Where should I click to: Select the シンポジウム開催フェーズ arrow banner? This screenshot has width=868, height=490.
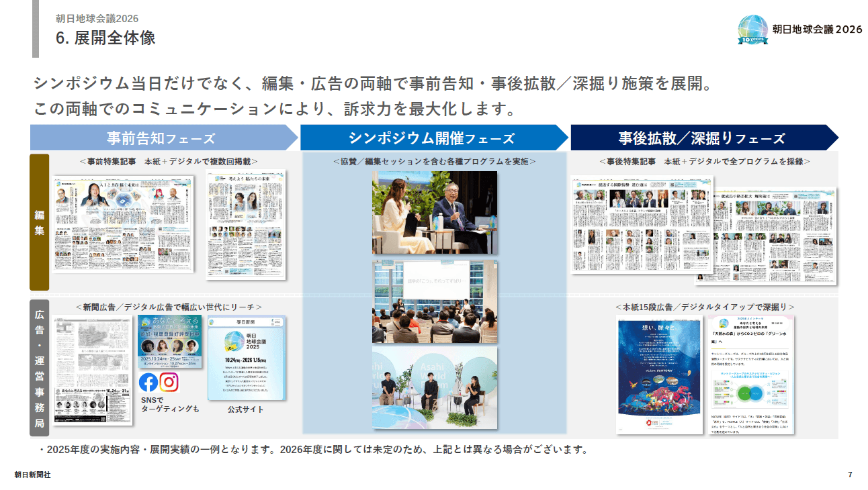[434, 138]
